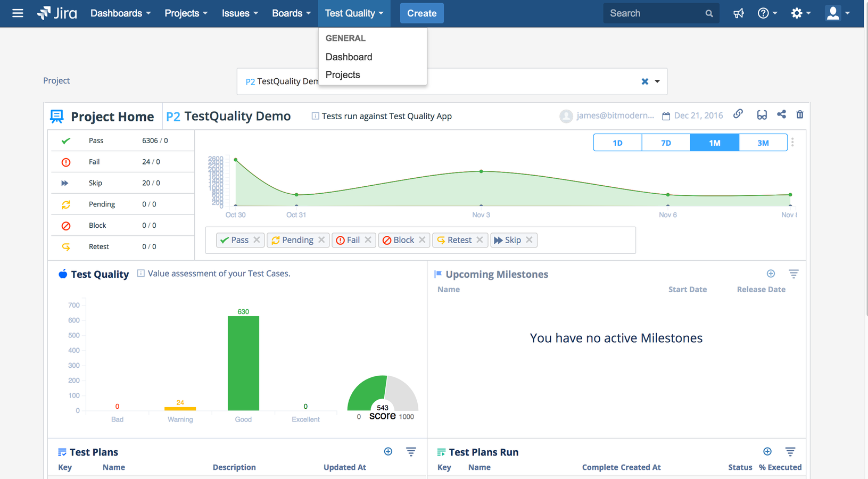Expand the project selector dropdown arrow
This screenshot has width=868, height=479.
click(657, 81)
